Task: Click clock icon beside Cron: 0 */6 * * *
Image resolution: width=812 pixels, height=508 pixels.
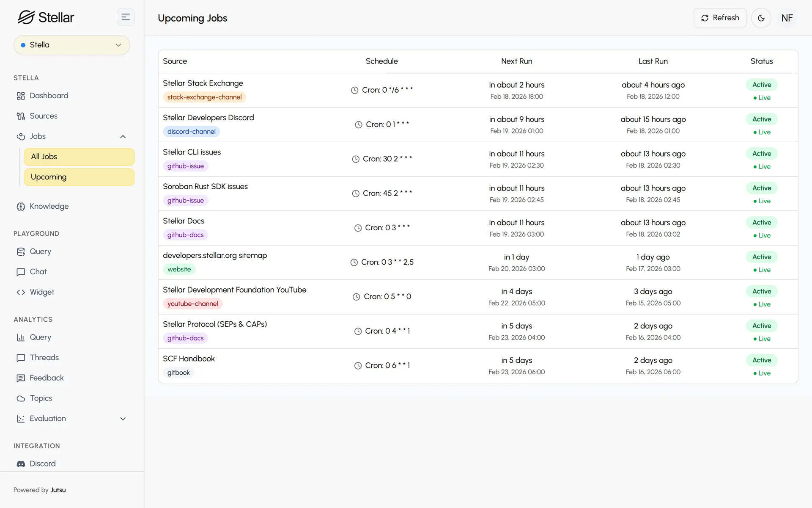Action: click(354, 91)
